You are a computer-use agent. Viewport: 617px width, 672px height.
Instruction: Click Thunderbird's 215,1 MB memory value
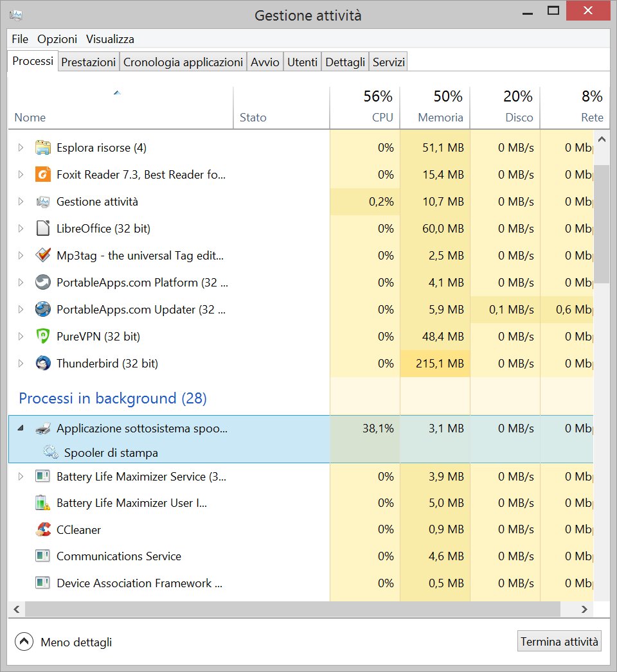click(x=440, y=364)
